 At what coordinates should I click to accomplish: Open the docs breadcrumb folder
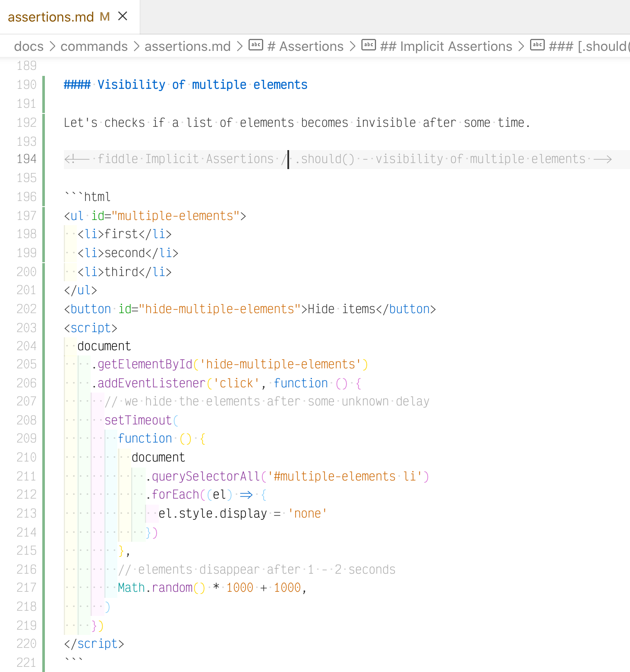point(29,46)
